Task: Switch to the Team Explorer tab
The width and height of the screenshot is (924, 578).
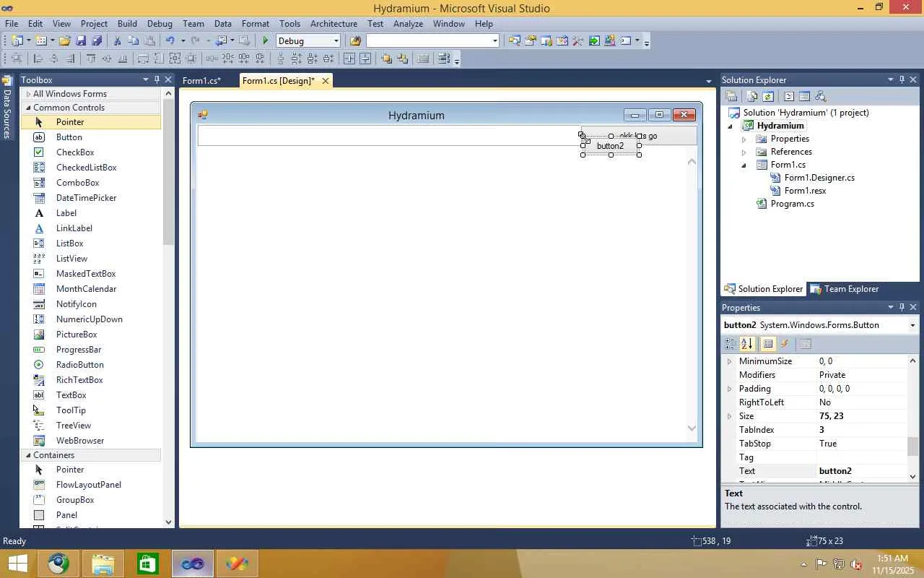Action: coord(845,289)
